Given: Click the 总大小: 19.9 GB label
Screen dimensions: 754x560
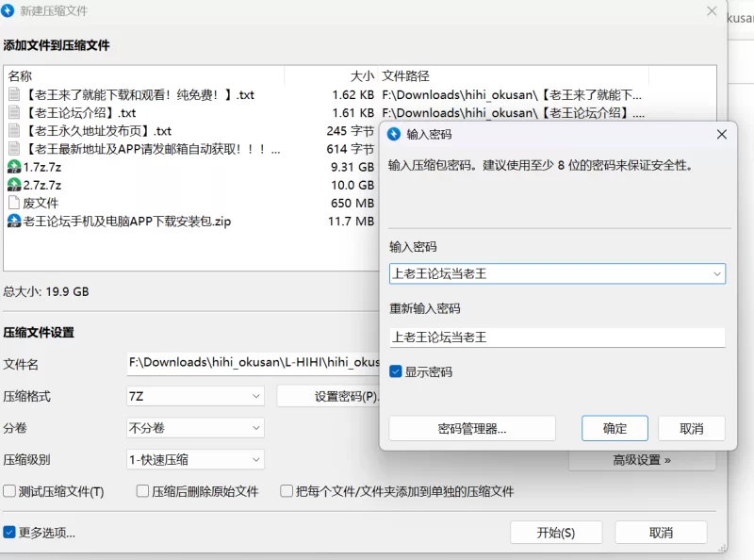Looking at the screenshot, I should (46, 291).
